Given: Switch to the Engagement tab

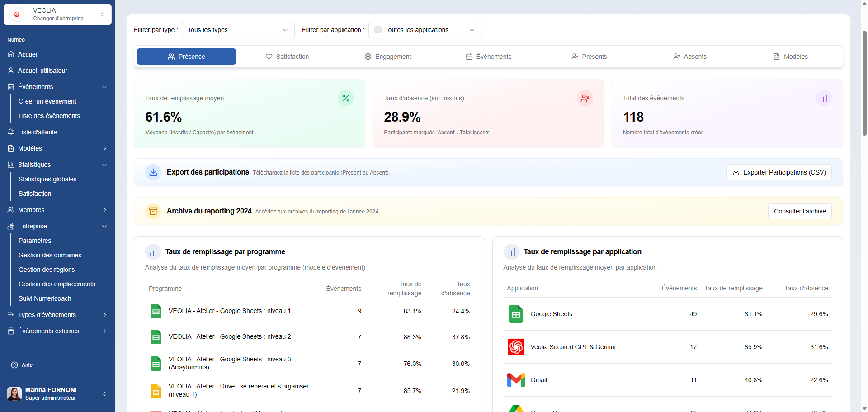Looking at the screenshot, I should [388, 57].
